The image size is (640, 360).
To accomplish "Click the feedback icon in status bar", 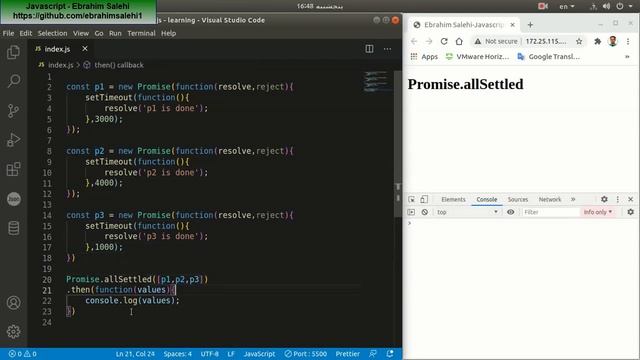I will (x=373, y=354).
